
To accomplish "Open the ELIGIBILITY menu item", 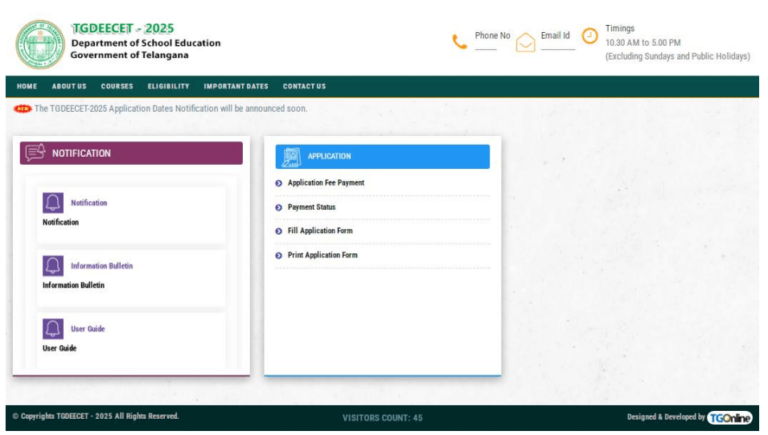I will tap(168, 86).
